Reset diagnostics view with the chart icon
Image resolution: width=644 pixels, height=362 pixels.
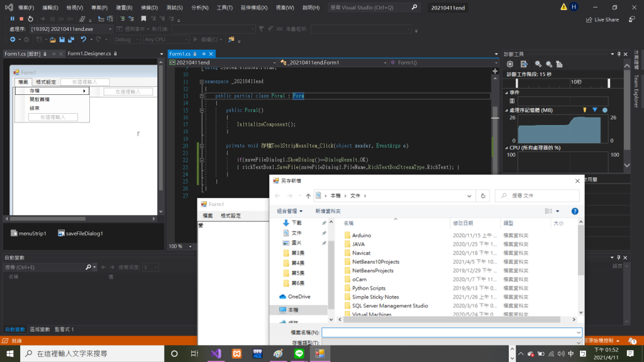[x=559, y=64]
